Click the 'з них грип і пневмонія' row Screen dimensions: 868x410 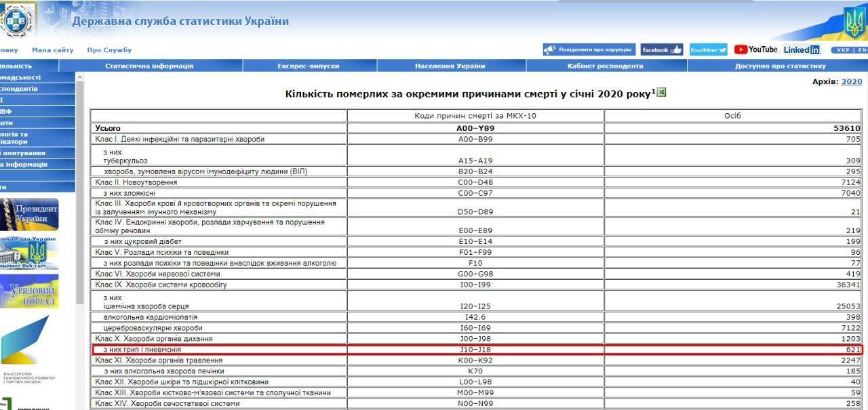pyautogui.click(x=478, y=349)
